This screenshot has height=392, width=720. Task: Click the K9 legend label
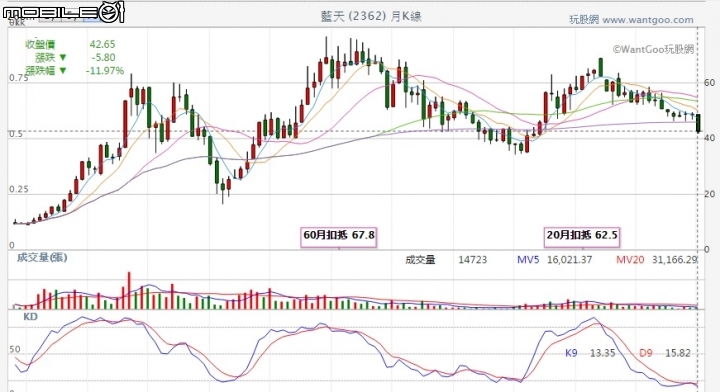[571, 353]
